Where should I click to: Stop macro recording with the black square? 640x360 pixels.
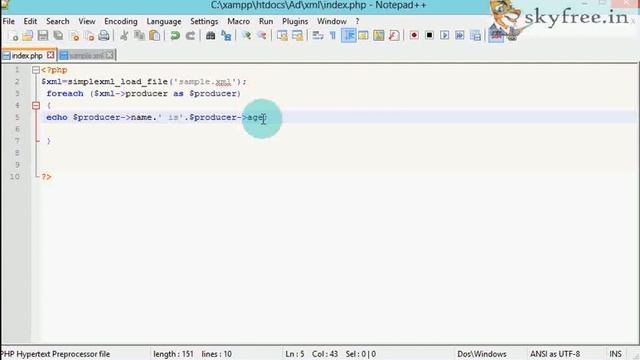[x=429, y=36]
